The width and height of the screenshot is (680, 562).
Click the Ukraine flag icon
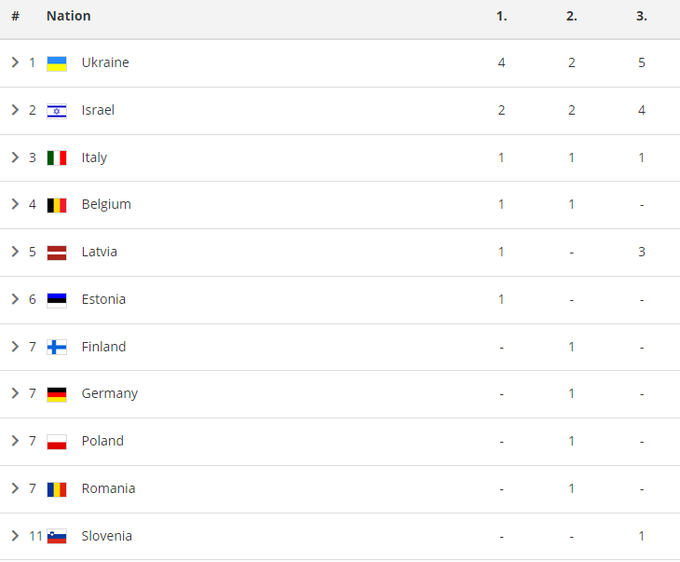pyautogui.click(x=57, y=63)
